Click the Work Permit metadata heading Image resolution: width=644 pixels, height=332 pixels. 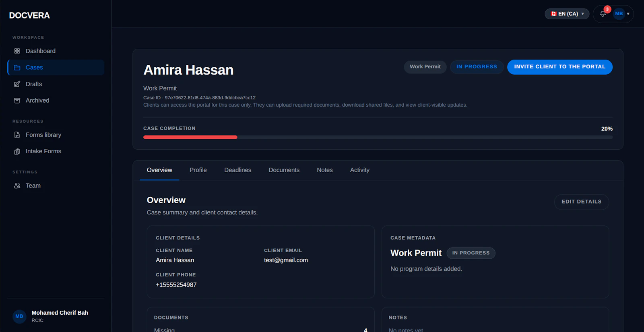[x=416, y=253]
